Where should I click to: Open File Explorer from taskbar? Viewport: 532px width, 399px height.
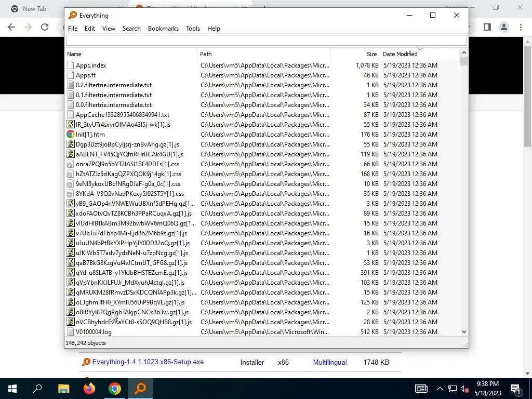(63, 389)
